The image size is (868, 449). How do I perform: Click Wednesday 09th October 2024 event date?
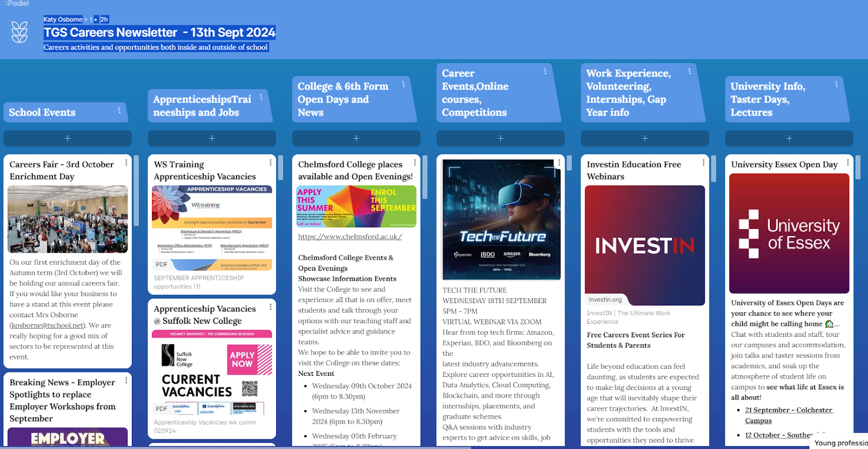click(362, 391)
